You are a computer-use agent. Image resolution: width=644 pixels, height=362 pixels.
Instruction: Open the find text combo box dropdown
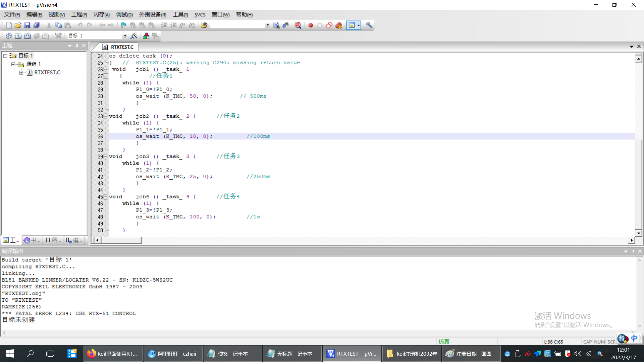coord(267,25)
